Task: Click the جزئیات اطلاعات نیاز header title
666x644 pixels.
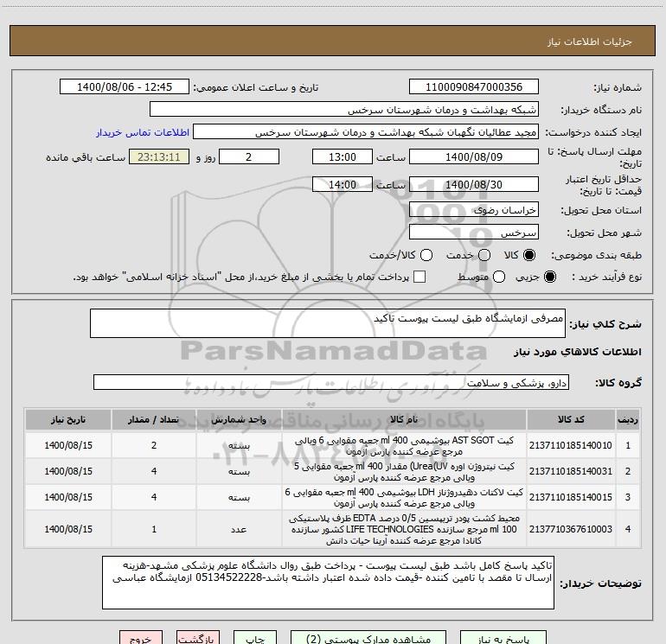Action: pyautogui.click(x=589, y=41)
